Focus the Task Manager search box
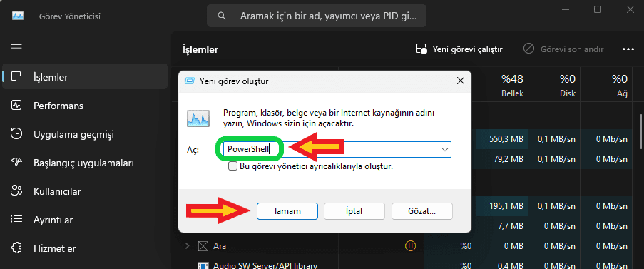This screenshot has height=269, width=644. click(316, 16)
